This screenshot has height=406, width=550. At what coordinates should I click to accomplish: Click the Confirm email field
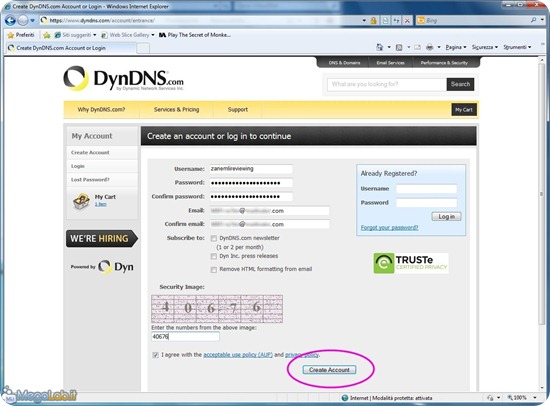point(269,224)
